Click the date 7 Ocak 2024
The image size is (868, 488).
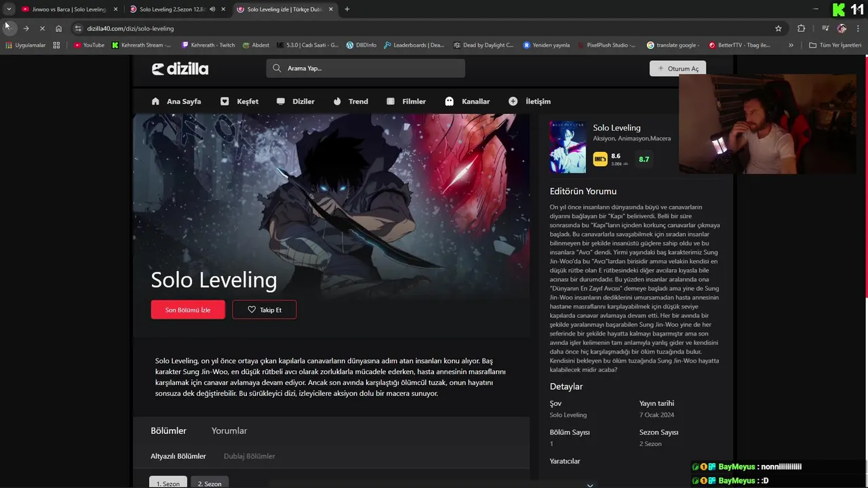[656, 415]
